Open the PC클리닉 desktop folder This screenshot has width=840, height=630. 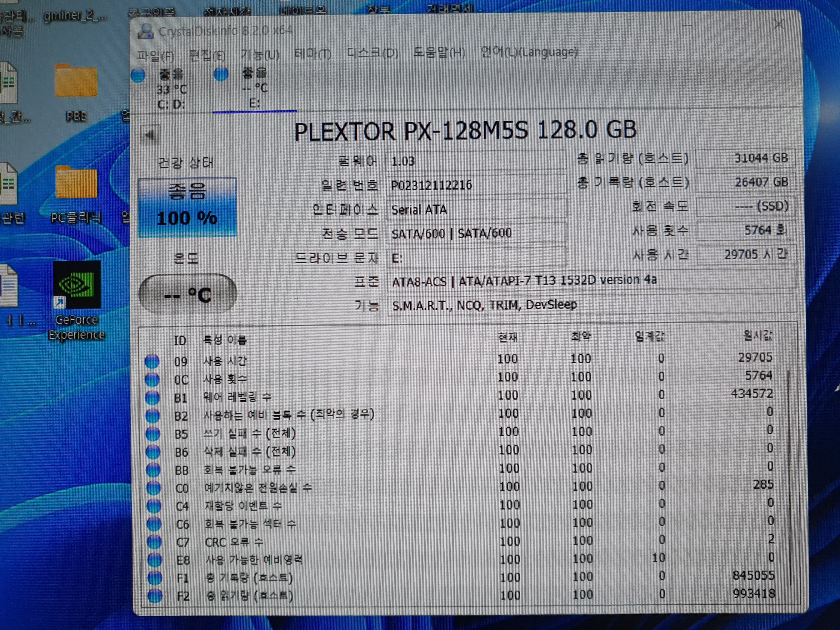click(x=76, y=195)
